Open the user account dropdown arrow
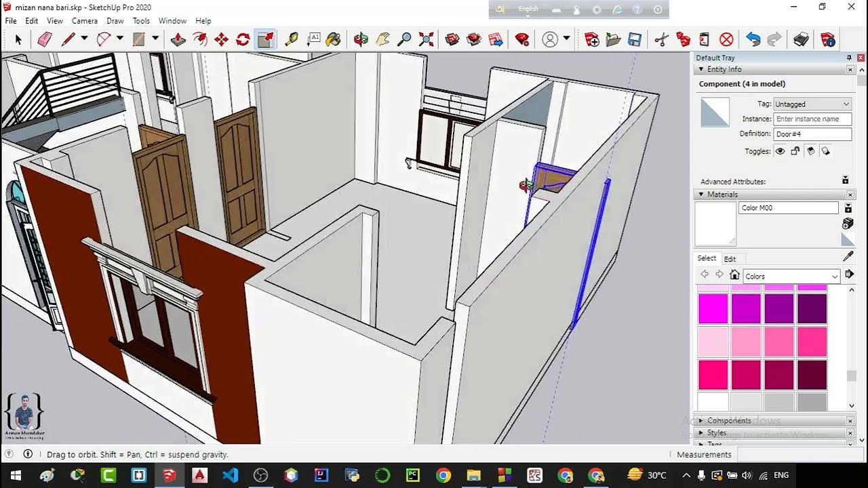Screen dimensions: 868x488 coord(566,39)
